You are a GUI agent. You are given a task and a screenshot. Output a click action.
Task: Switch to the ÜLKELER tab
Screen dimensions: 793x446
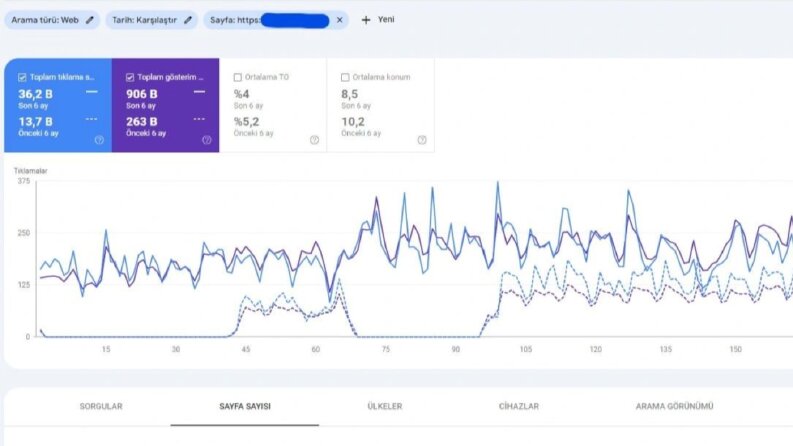point(385,407)
